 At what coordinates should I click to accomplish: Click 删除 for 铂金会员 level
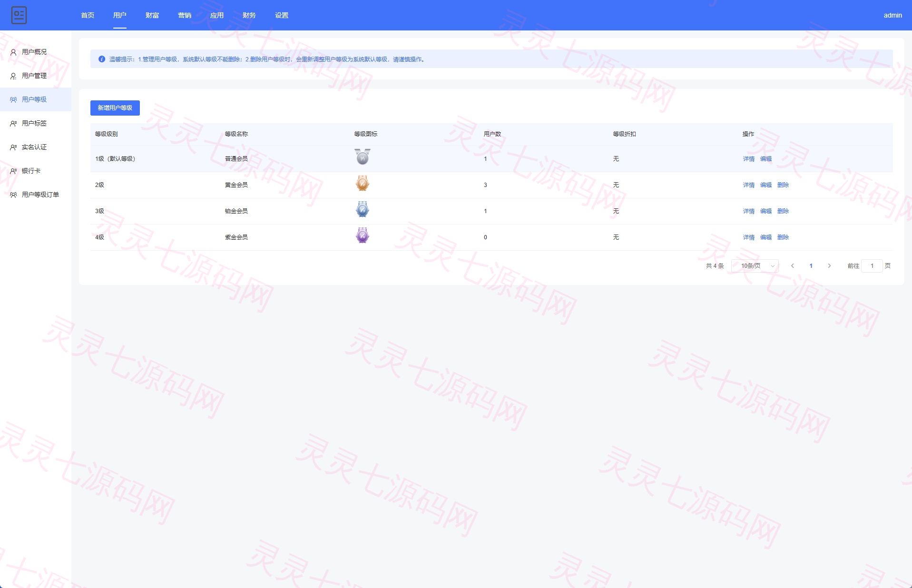783,211
